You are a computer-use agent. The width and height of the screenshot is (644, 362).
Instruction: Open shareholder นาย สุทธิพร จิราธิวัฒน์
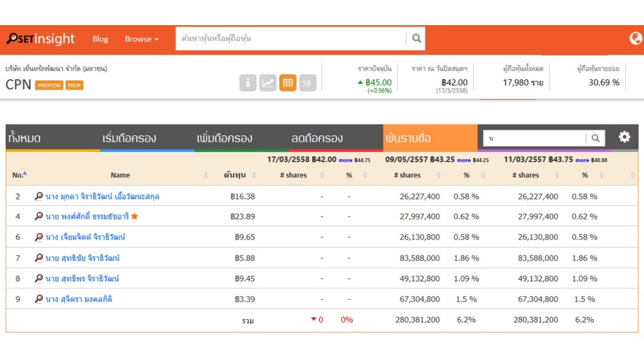tap(82, 278)
